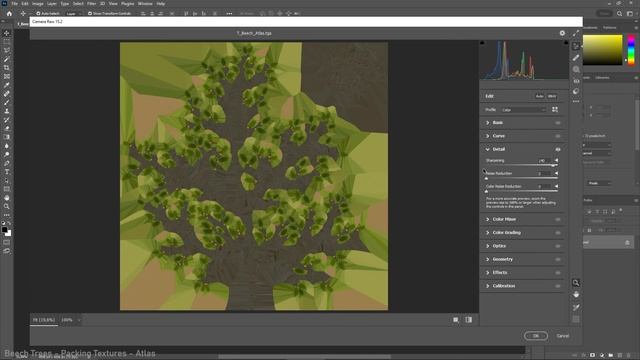Open the Window menu

(x=145, y=4)
